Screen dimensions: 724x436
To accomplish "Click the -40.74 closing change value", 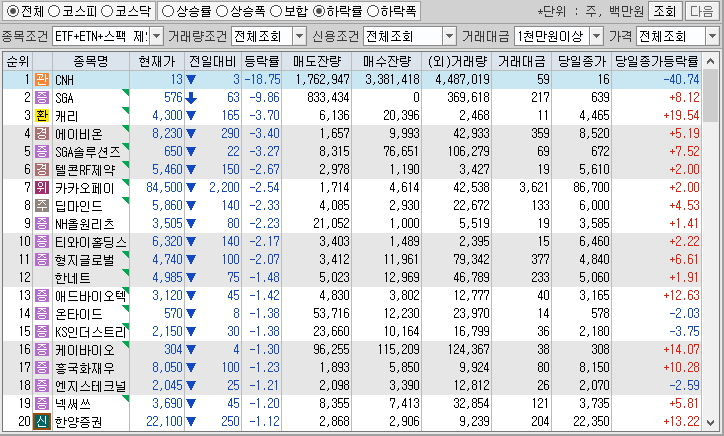I will (x=682, y=79).
